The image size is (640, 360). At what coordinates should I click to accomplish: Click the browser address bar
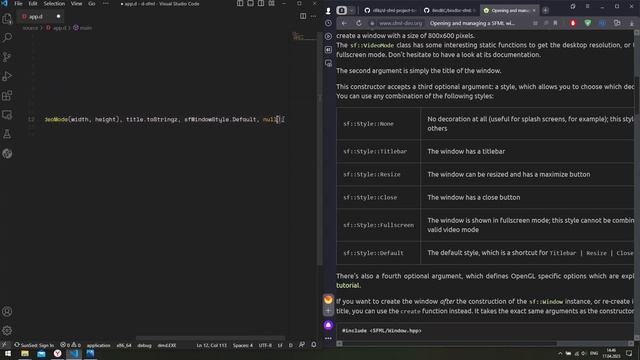[x=449, y=23]
